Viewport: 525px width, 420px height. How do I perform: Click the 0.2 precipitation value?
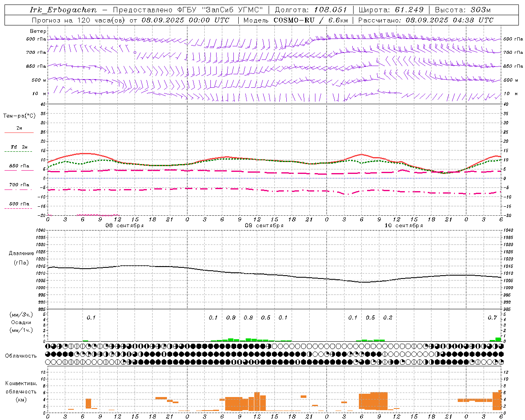[x=388, y=318]
